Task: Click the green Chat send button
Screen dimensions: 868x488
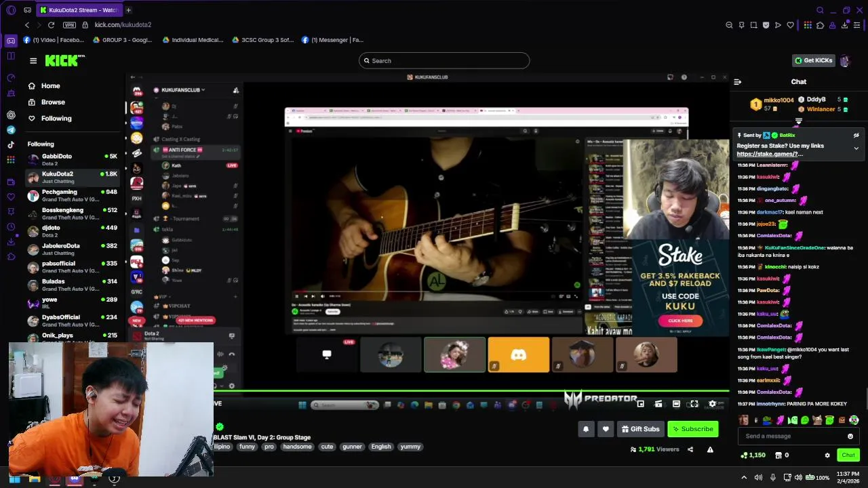Action: click(848, 455)
